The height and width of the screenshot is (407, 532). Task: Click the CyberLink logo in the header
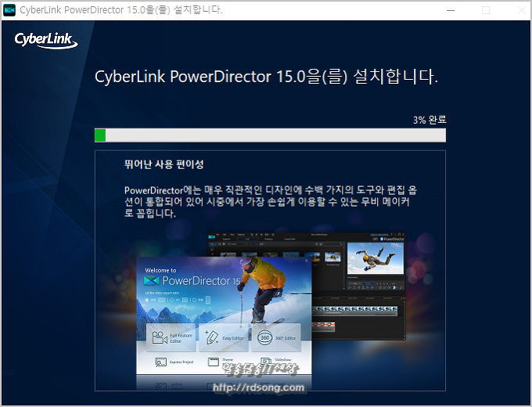coord(46,41)
